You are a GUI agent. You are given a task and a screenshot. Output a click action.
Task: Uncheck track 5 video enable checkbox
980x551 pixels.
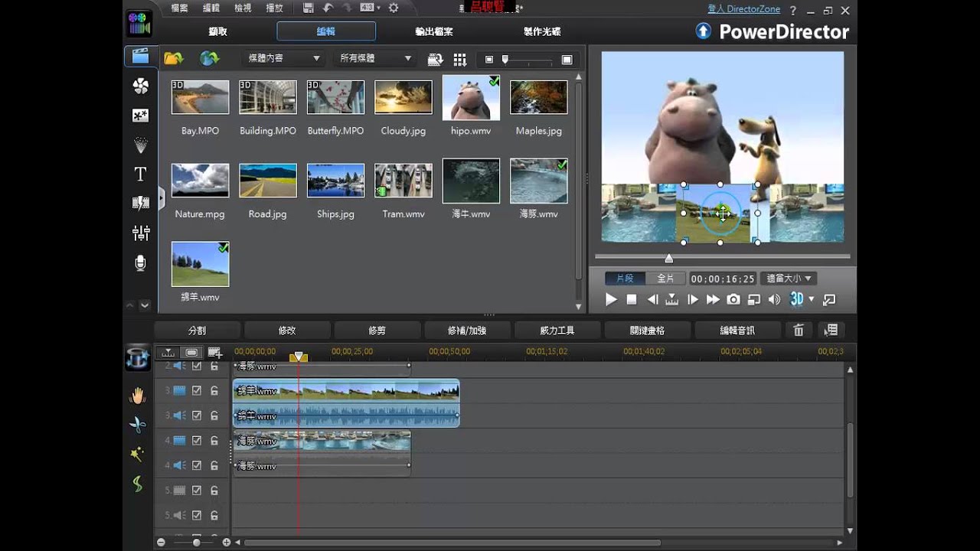(197, 491)
